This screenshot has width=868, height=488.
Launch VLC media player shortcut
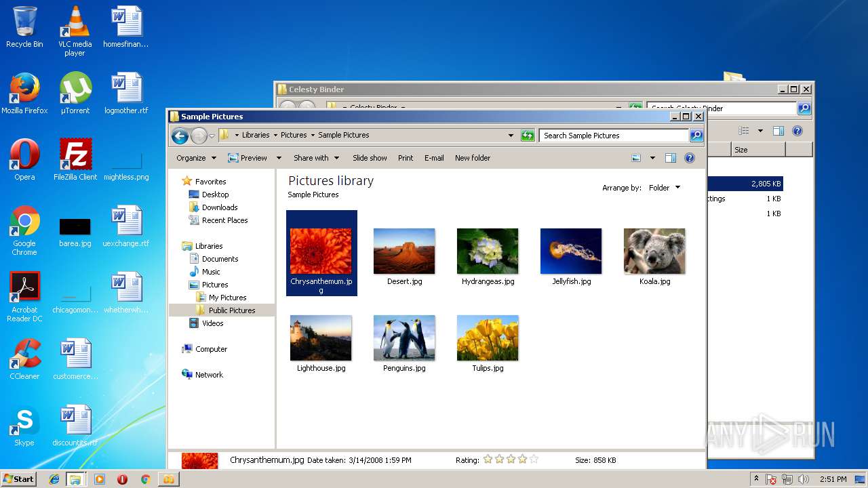click(x=75, y=30)
